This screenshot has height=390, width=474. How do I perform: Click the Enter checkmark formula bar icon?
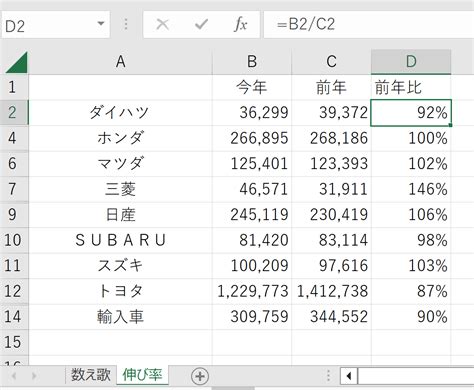pyautogui.click(x=201, y=25)
